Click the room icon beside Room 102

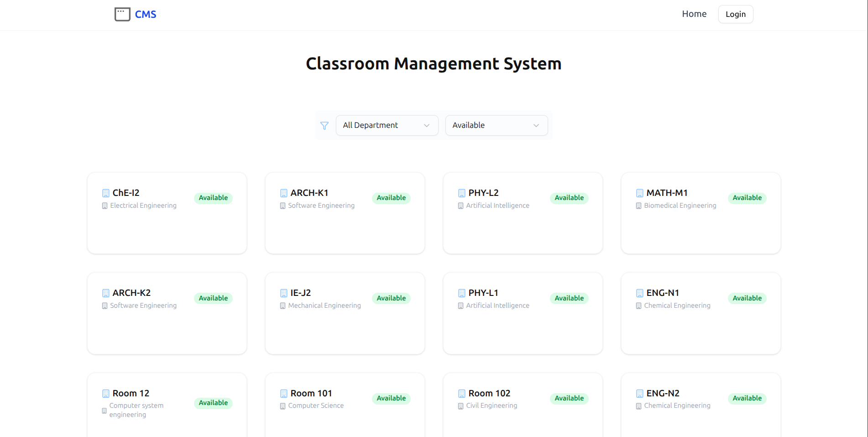pyautogui.click(x=462, y=394)
